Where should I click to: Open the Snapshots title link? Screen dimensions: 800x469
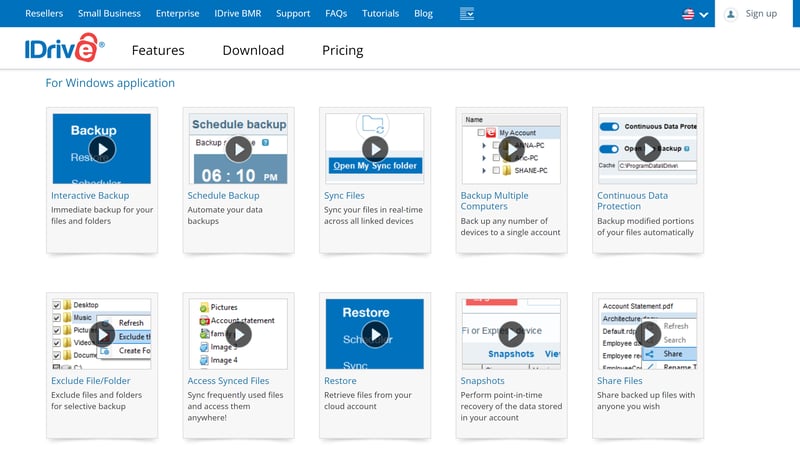click(x=482, y=381)
